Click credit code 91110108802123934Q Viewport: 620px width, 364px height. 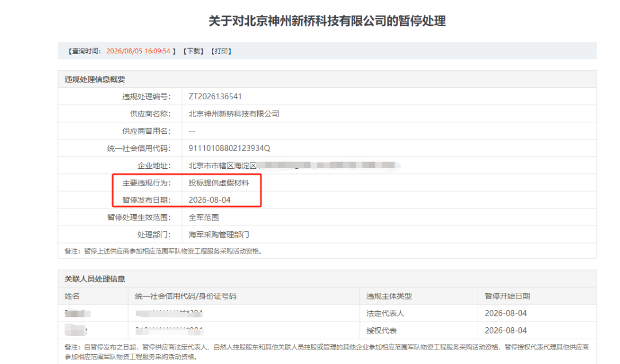click(229, 148)
